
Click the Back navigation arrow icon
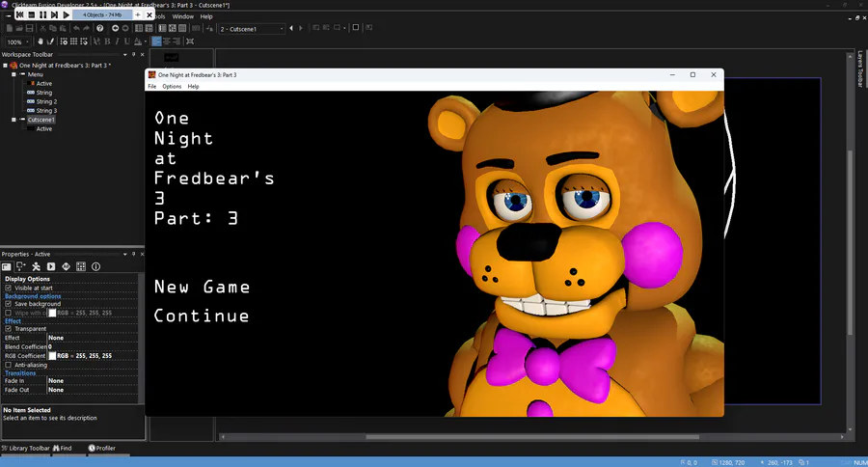coord(115,28)
